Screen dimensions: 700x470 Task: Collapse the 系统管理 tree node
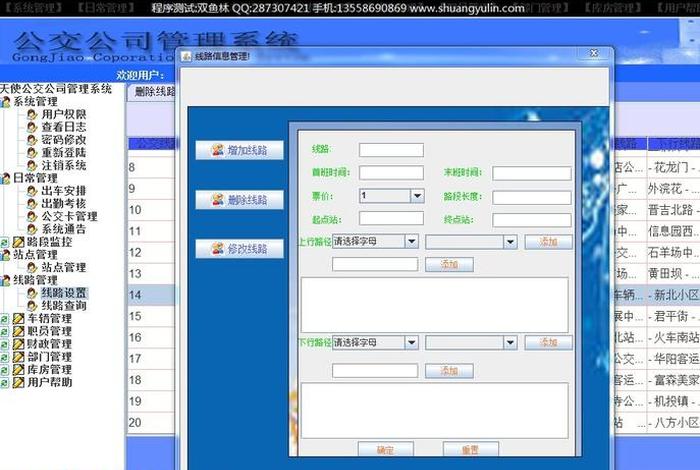5,102
